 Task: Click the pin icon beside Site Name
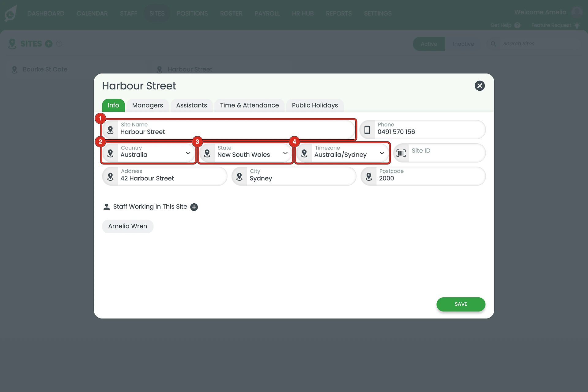[111, 130]
